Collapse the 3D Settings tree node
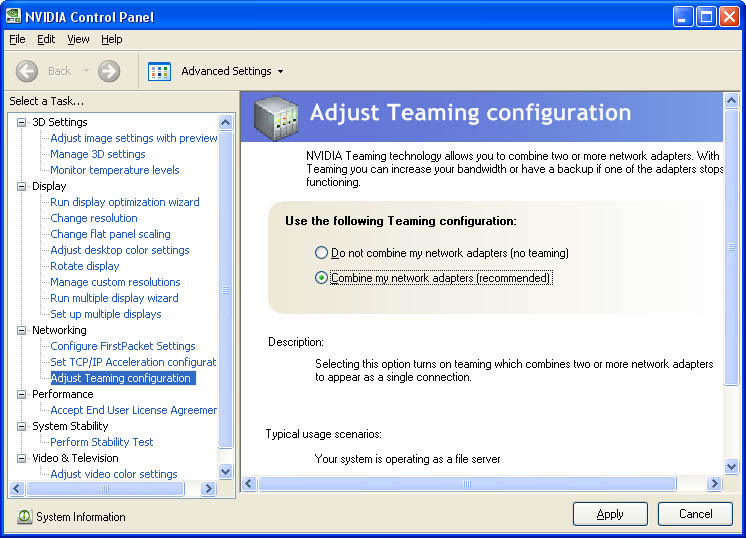Image resolution: width=746 pixels, height=538 pixels. (x=21, y=122)
